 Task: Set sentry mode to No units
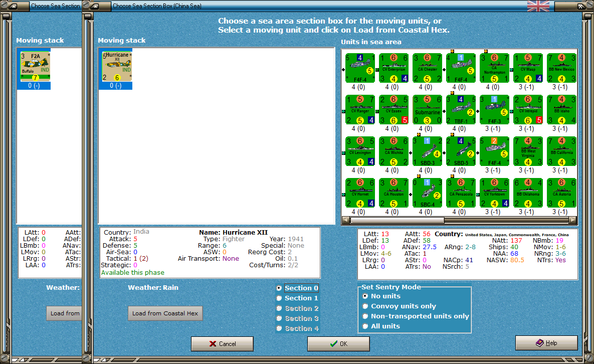[x=381, y=296]
